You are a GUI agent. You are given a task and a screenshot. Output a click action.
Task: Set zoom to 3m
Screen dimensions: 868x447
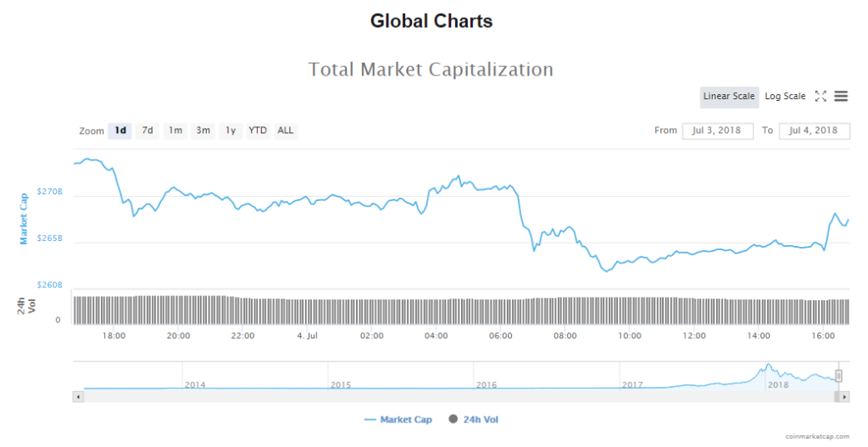203,131
